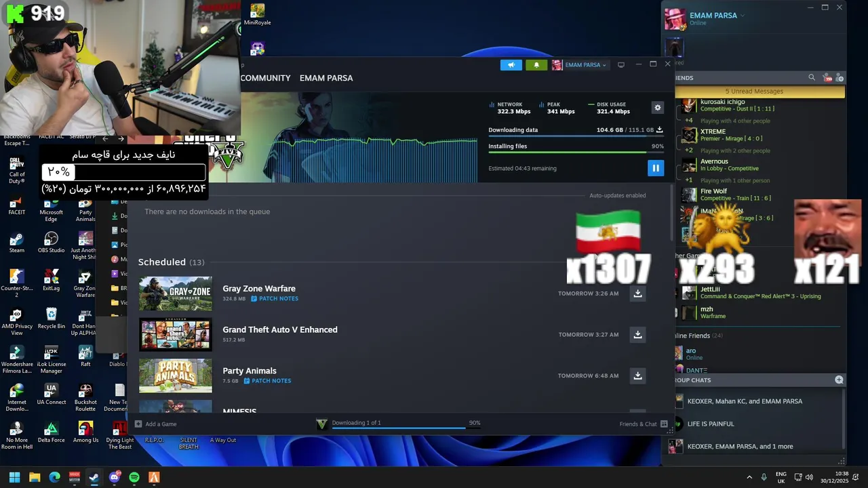Click the Scheduled (13) heading
The image size is (868, 488).
click(171, 262)
